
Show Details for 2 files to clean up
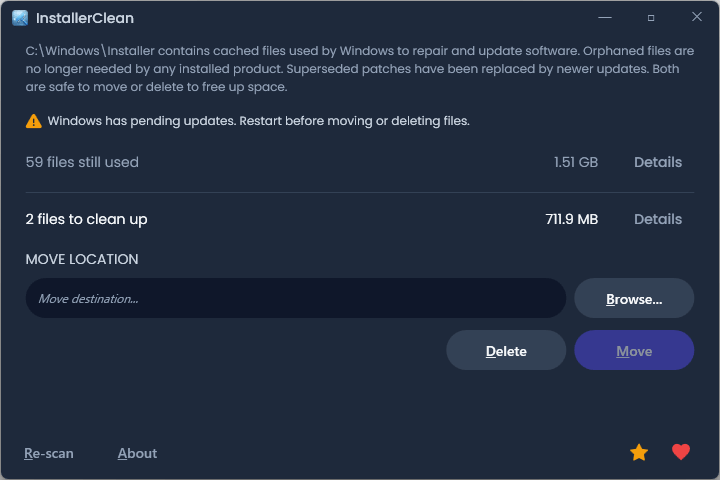point(658,219)
